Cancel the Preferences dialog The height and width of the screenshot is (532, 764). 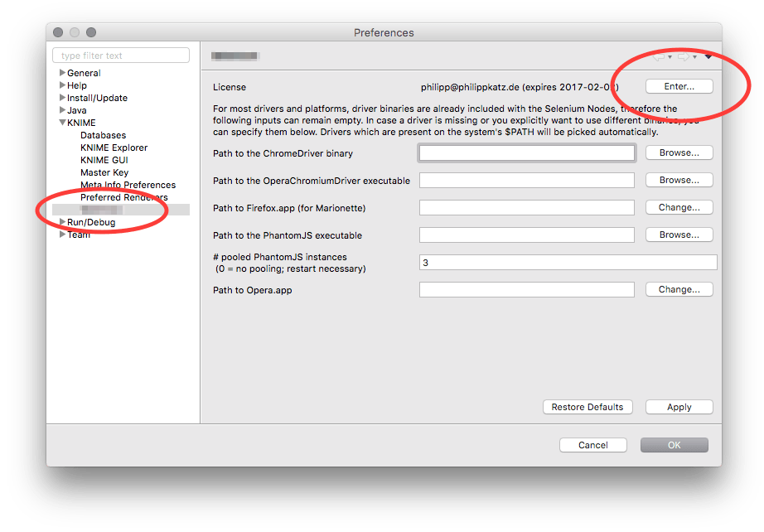[593, 445]
